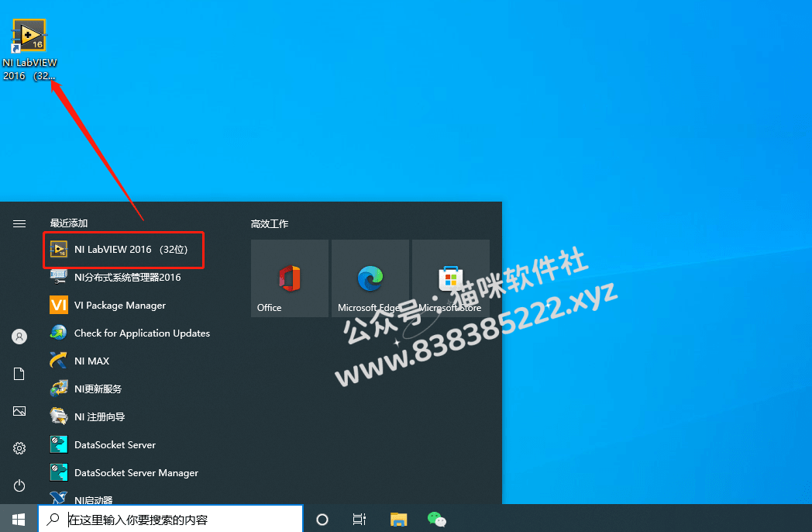This screenshot has height=532, width=812.
Task: Click the taskbar search input field
Action: coord(171,519)
